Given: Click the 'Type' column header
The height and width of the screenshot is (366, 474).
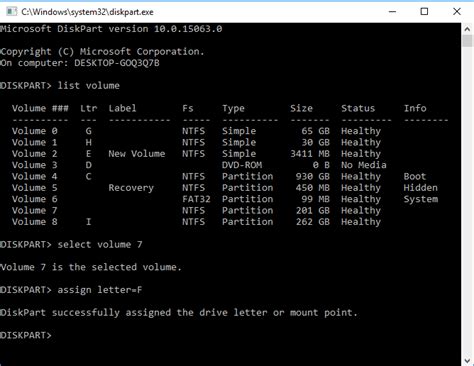Looking at the screenshot, I should pyautogui.click(x=233, y=109).
